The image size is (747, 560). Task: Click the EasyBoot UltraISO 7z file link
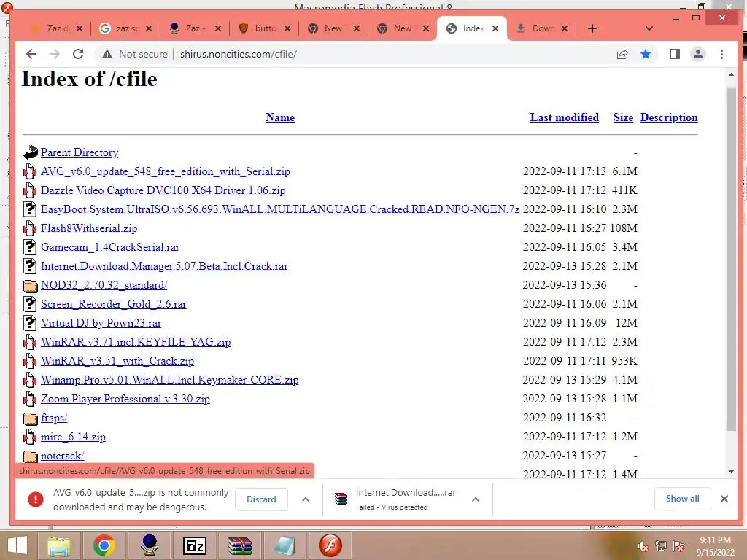point(280,209)
